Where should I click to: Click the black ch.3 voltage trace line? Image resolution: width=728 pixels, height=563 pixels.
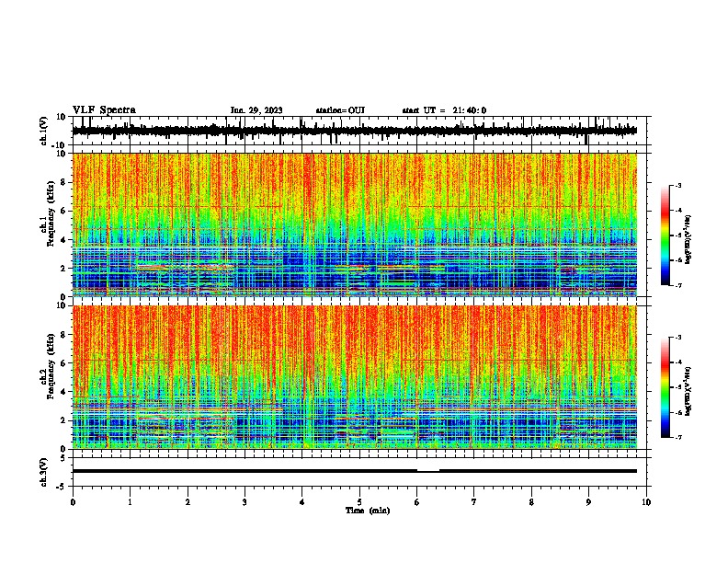pyautogui.click(x=354, y=471)
